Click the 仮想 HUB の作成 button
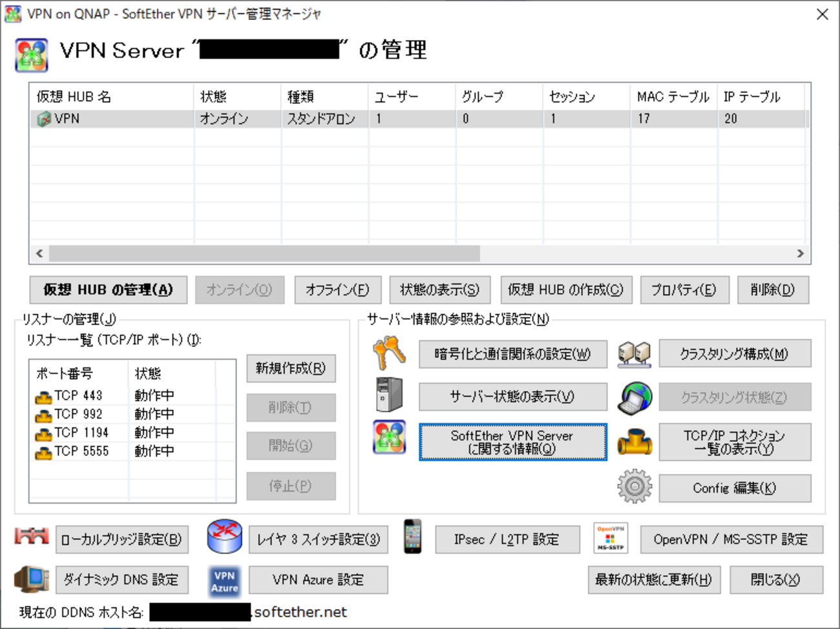 click(565, 290)
